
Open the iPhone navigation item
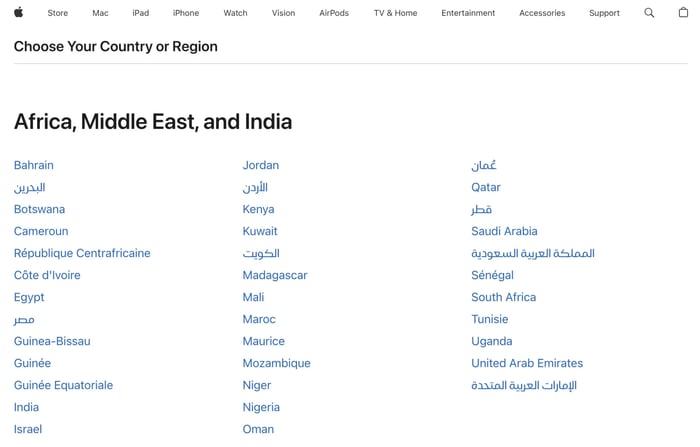[x=186, y=13]
